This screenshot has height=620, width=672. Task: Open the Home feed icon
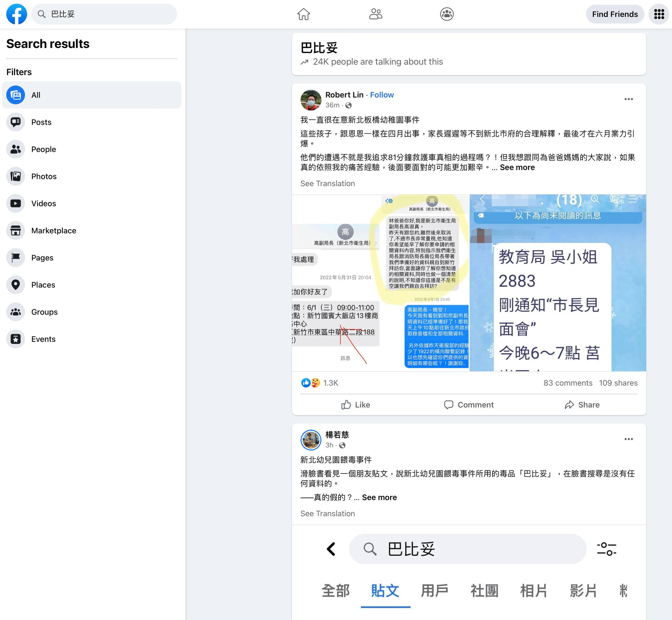[x=304, y=14]
